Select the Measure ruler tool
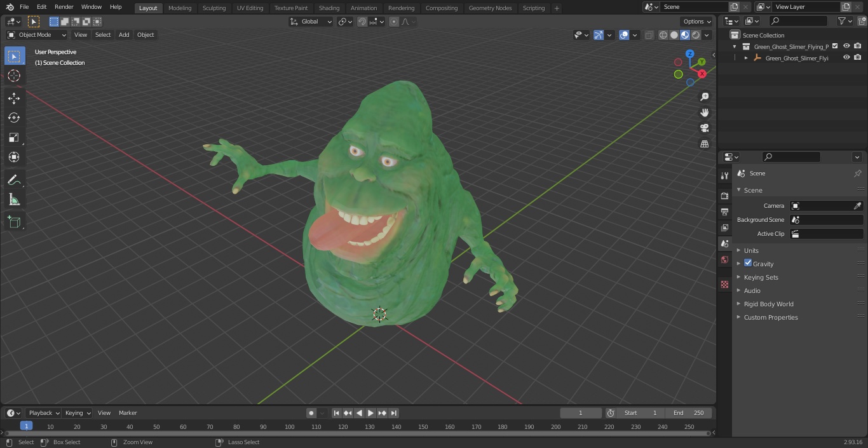Image resolution: width=868 pixels, height=448 pixels. tap(14, 200)
